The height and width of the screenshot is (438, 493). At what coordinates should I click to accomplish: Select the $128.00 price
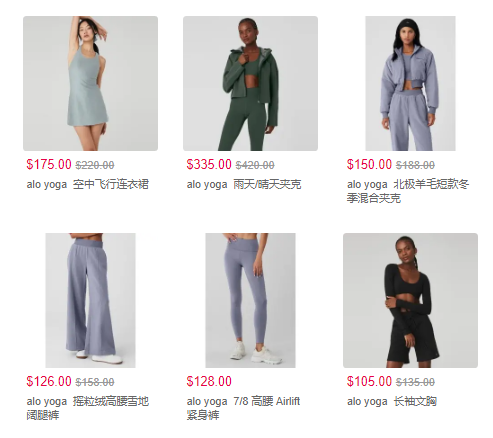tap(209, 382)
